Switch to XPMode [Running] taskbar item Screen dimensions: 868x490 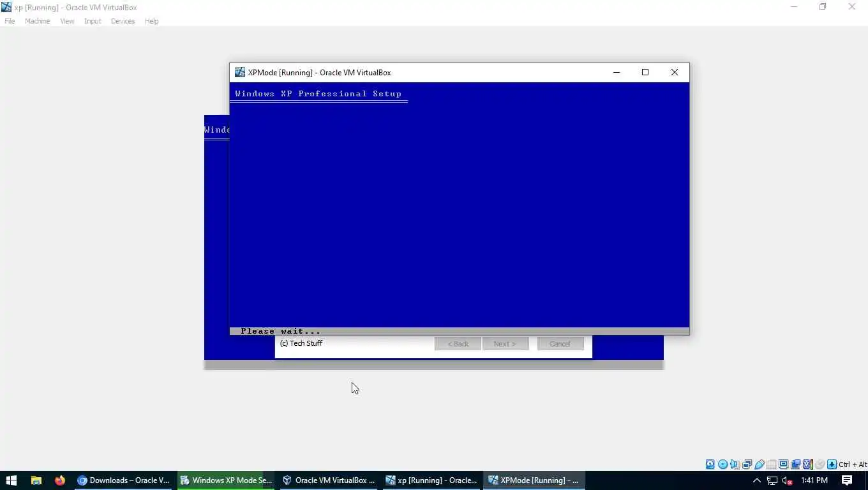click(534, 480)
